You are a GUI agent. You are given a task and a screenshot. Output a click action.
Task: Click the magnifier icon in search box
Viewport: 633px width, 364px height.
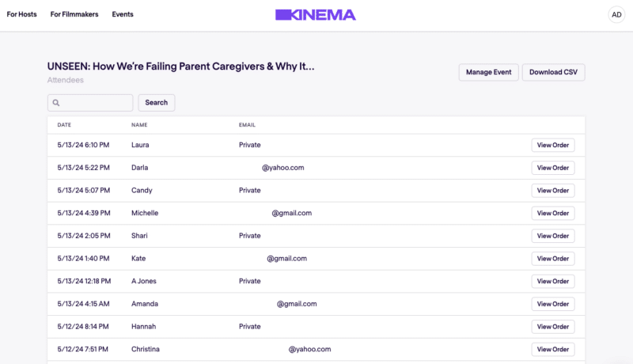[56, 103]
